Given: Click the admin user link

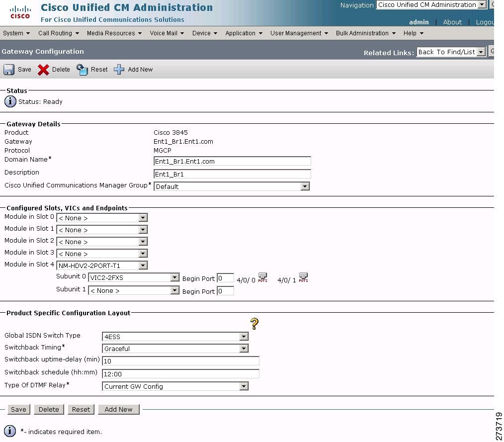Looking at the screenshot, I should point(419,22).
